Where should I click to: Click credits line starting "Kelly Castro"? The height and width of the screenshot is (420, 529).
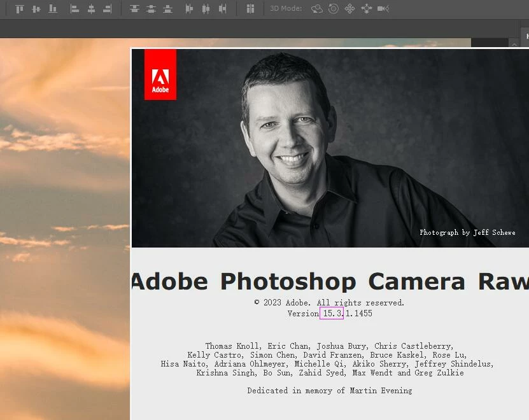click(327, 355)
